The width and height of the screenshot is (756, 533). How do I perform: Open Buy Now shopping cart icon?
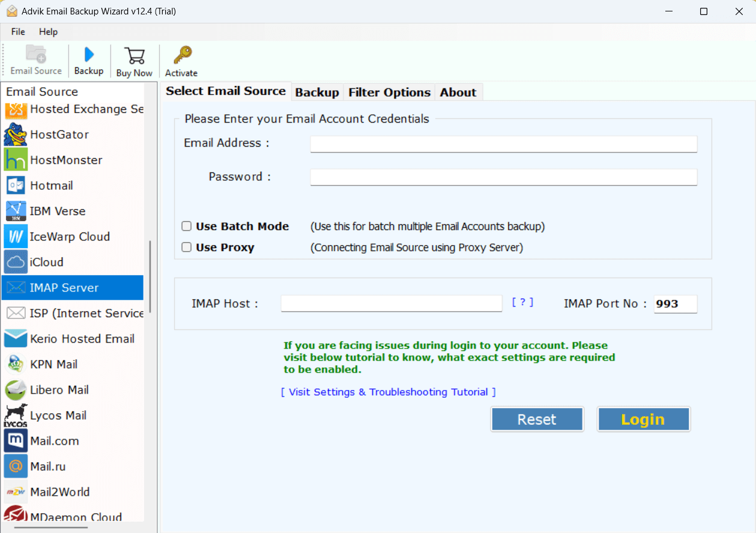(135, 56)
